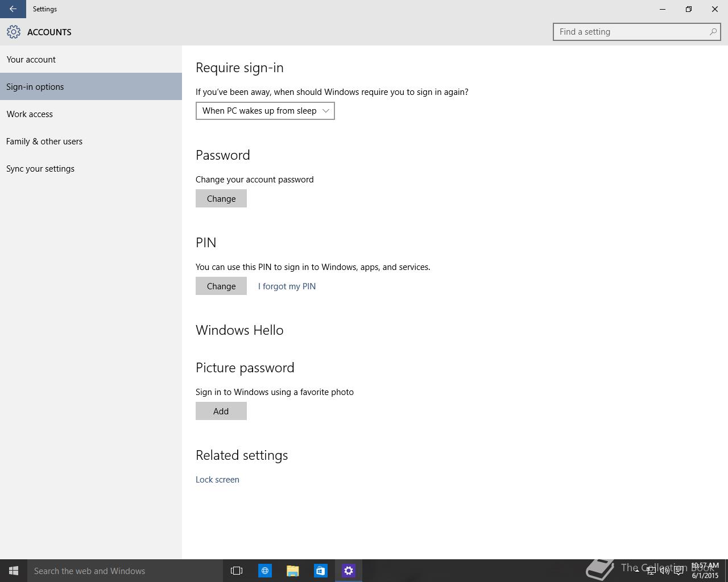728x582 pixels.
Task: Select the Settings gear on taskbar
Action: click(349, 571)
